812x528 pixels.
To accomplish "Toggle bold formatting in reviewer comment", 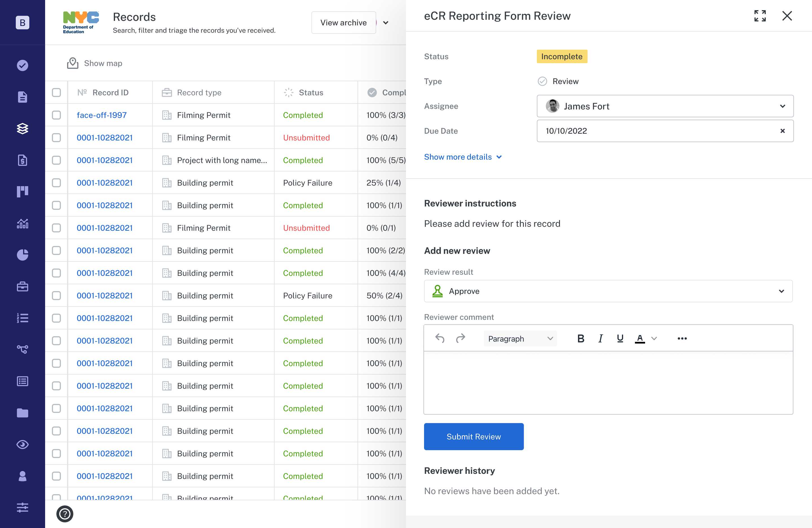I will click(x=581, y=338).
